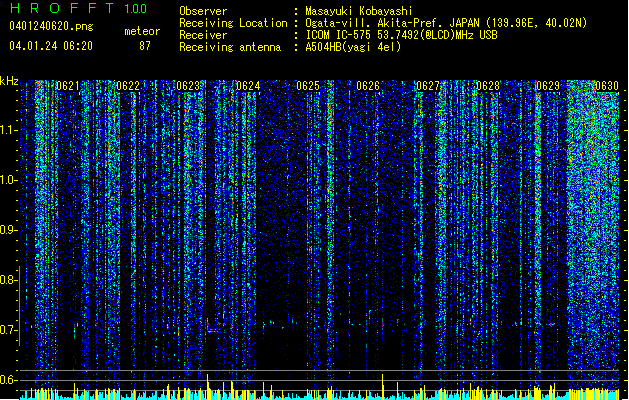
Task: Click the 0621 time marker
Action: (68, 86)
